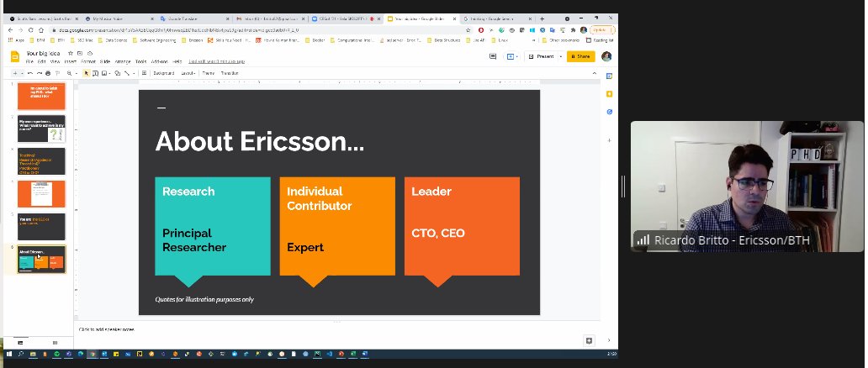Screen dimensions: 868x368
Task: Open the line type dropdown arrow
Action: (x=134, y=73)
